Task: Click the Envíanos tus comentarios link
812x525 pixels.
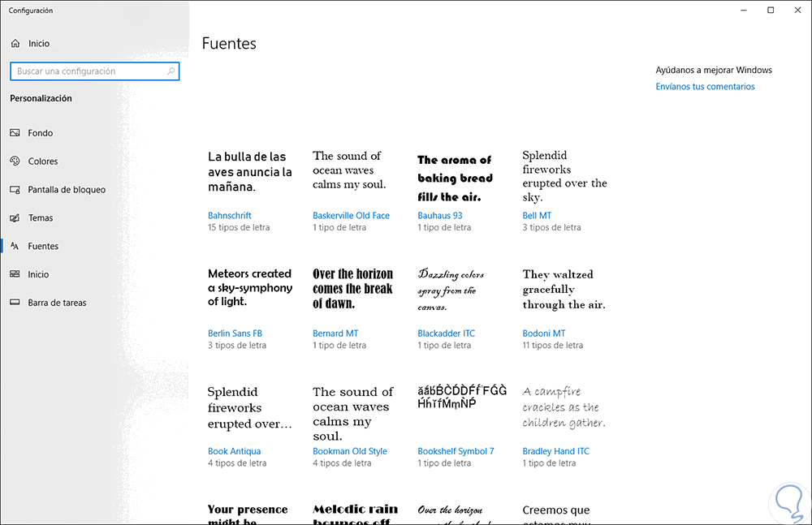Action: tap(705, 87)
